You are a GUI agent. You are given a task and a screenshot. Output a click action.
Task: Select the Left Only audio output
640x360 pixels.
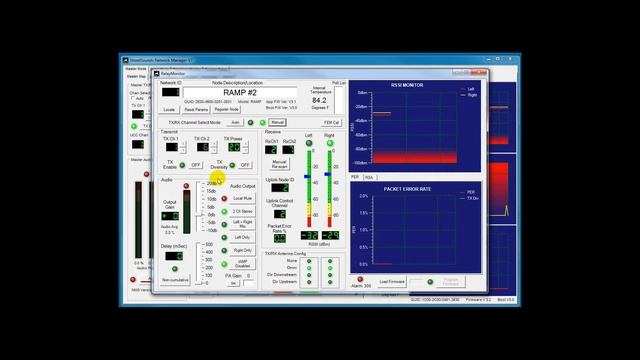[242, 237]
